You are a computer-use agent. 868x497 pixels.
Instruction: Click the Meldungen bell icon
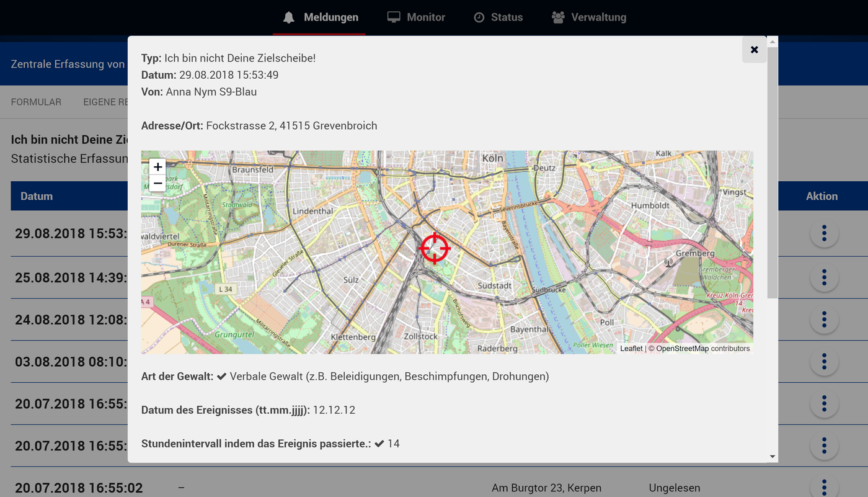(288, 17)
